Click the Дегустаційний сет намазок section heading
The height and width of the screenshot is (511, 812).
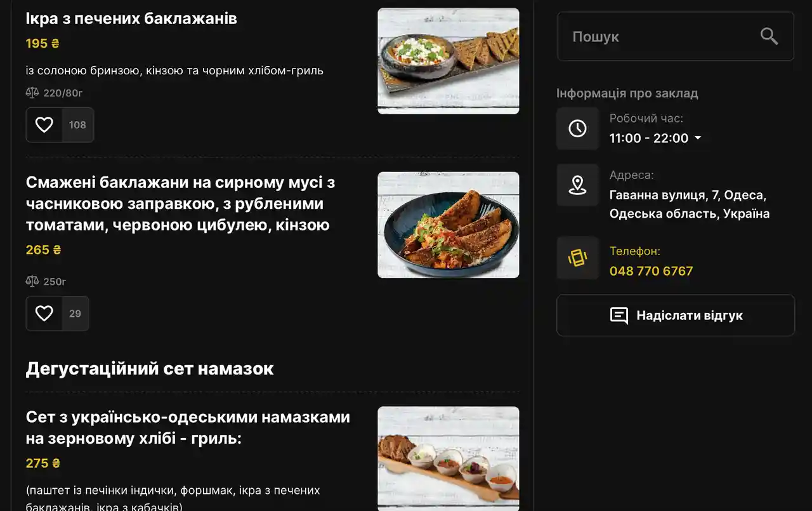[150, 368]
